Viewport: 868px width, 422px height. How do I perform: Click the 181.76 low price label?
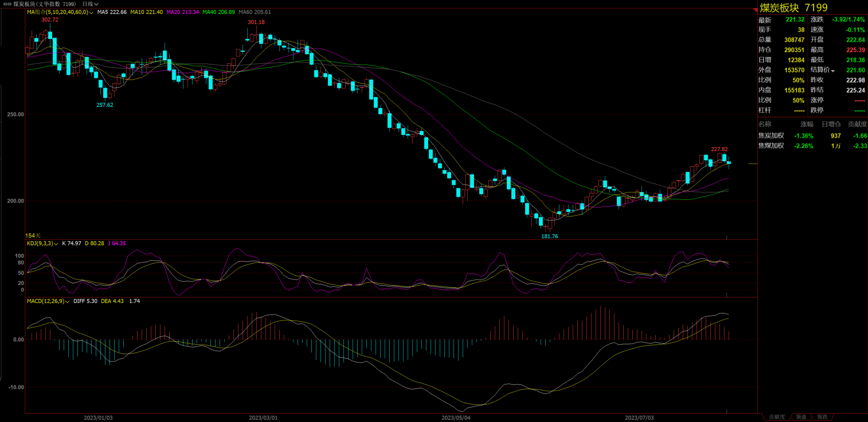pos(549,236)
